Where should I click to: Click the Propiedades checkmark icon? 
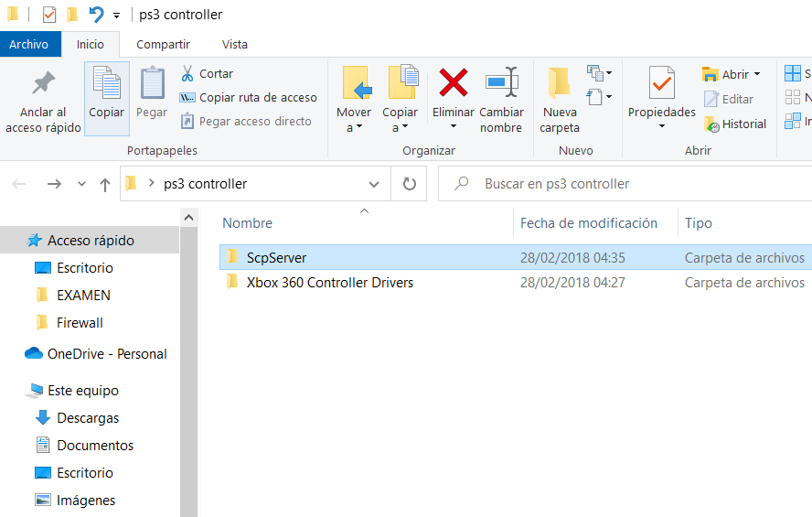(x=662, y=83)
